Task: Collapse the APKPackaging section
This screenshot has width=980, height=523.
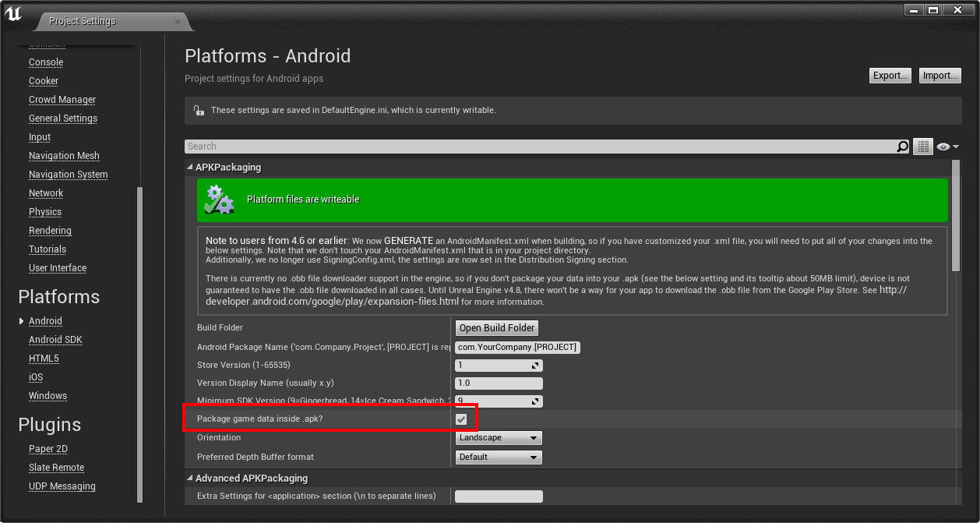Action: click(x=189, y=168)
